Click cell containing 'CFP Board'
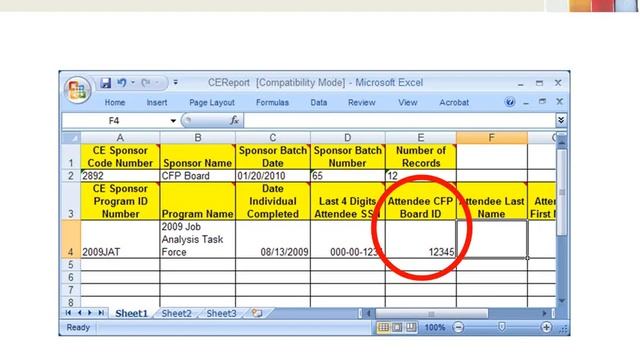 (198, 176)
